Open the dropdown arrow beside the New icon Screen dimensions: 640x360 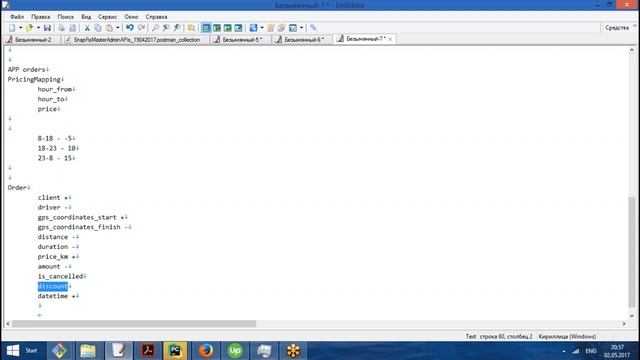coord(20,28)
